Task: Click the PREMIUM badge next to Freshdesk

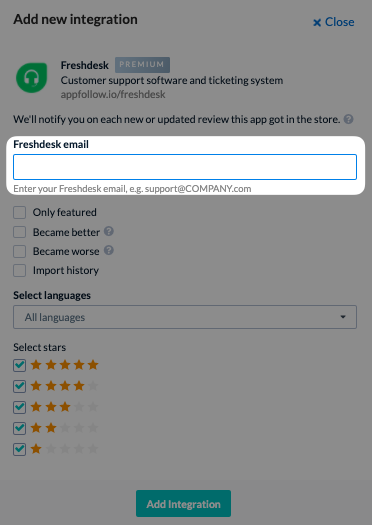Action: [142, 65]
